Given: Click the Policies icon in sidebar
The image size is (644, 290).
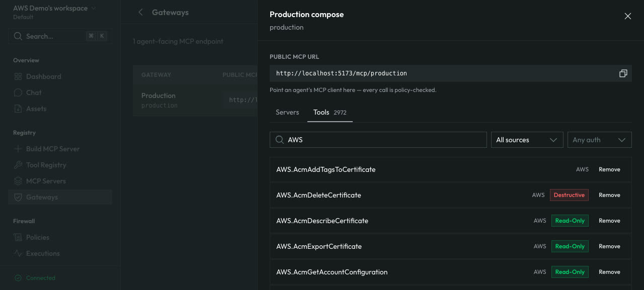Looking at the screenshot, I should [x=18, y=237].
